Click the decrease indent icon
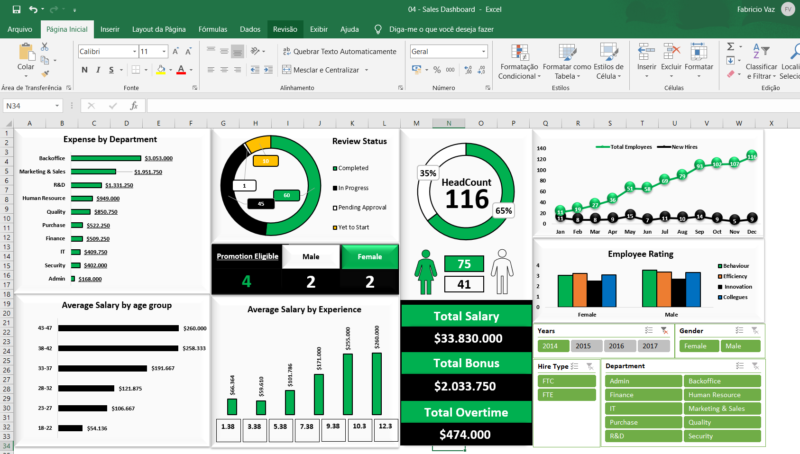Screen dimensions: 800x454 [x=255, y=70]
